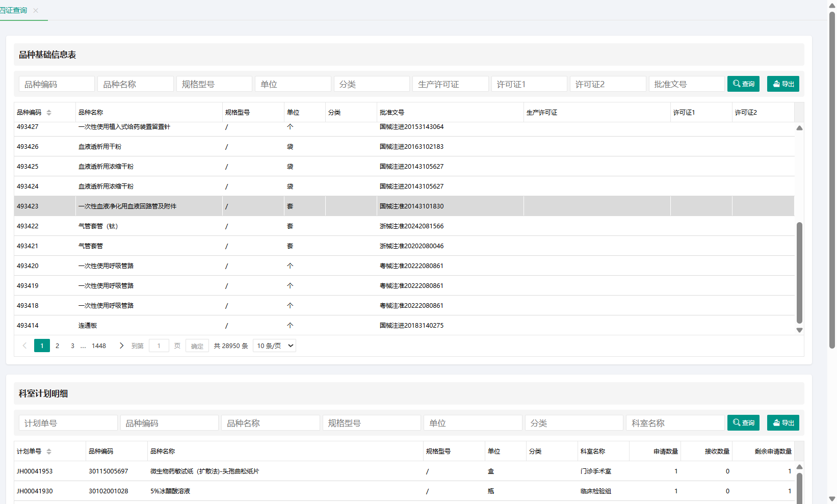Click 查询 in 科室计划明细
Viewport: 837px width, 504px height.
pos(743,423)
